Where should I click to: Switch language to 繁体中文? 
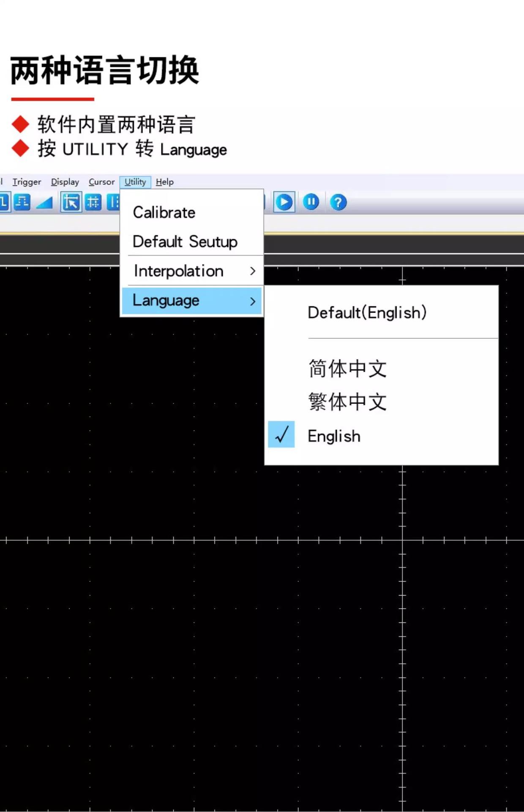coord(347,401)
